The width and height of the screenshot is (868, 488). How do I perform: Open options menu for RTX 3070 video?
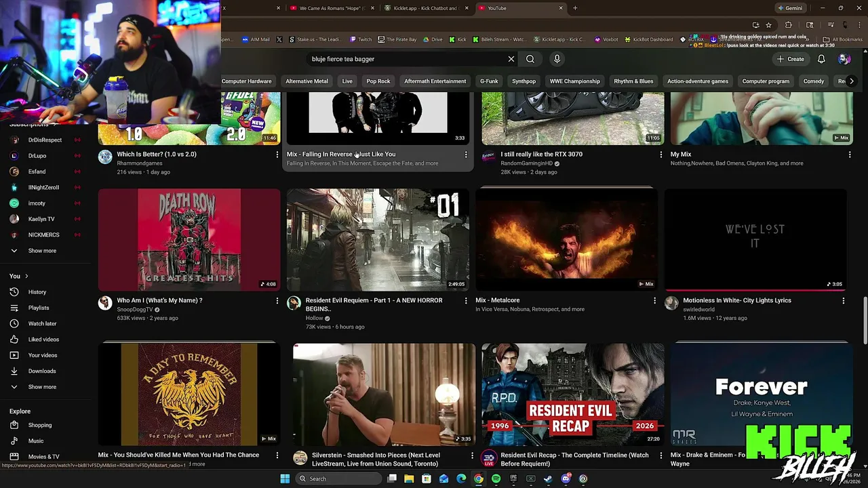coord(661,155)
